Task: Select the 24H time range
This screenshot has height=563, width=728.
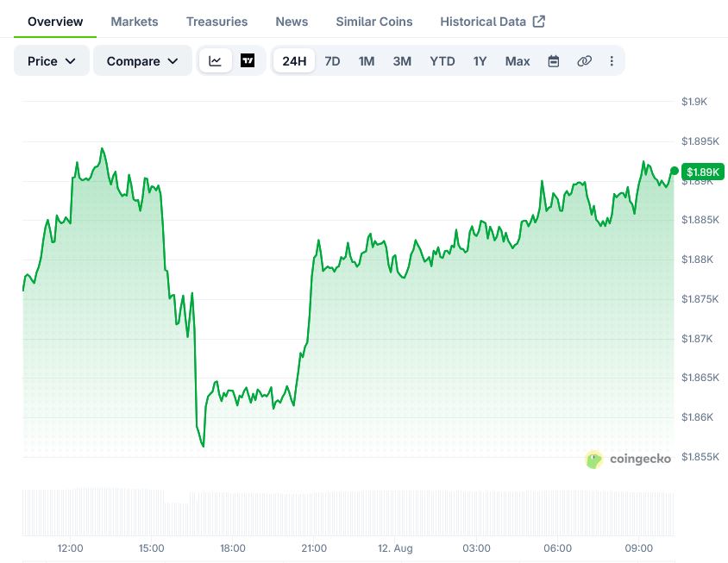Action: click(x=294, y=61)
